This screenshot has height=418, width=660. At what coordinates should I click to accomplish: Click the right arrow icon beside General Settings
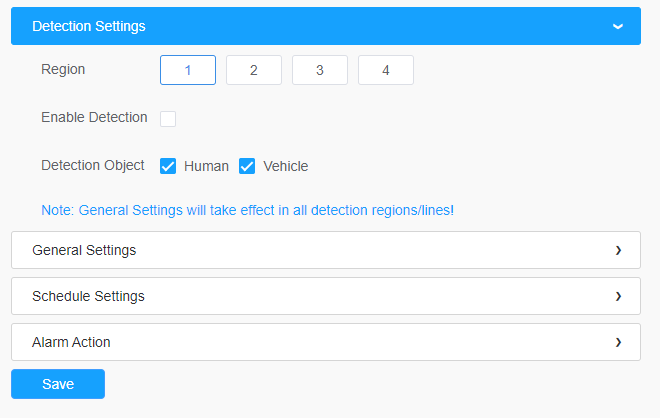coord(618,250)
